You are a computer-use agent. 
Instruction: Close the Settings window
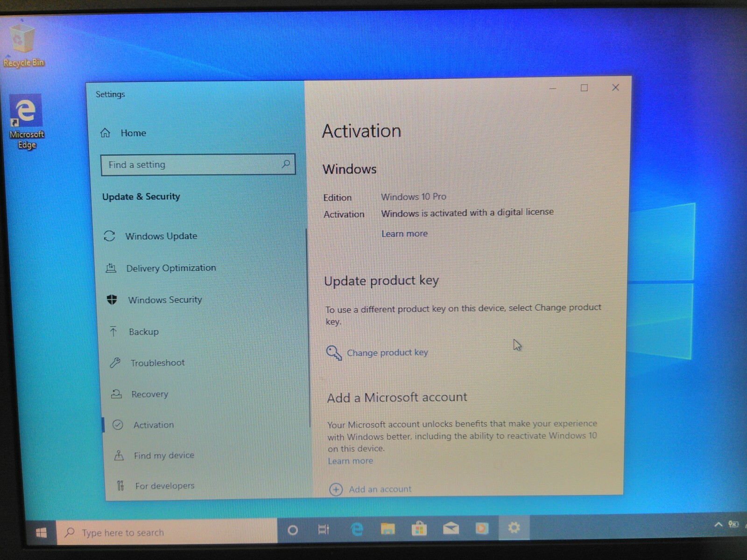(615, 87)
